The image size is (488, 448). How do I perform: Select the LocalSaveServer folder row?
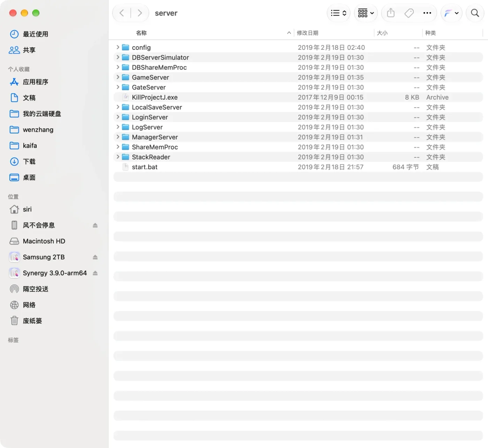pyautogui.click(x=298, y=107)
